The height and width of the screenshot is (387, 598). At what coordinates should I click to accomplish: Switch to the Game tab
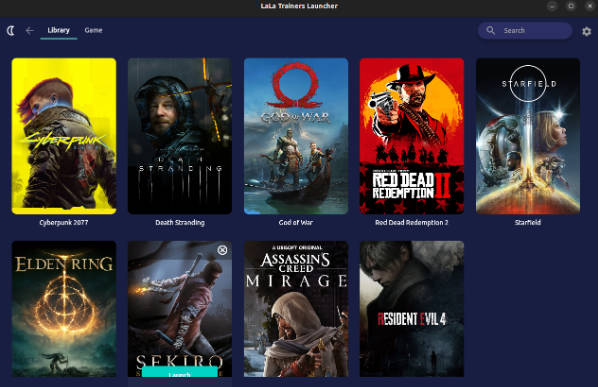pyautogui.click(x=93, y=30)
